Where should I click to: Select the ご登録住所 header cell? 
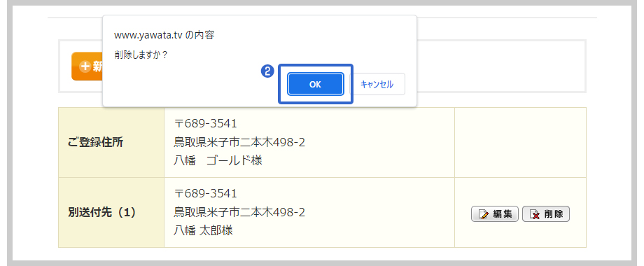[111, 142]
